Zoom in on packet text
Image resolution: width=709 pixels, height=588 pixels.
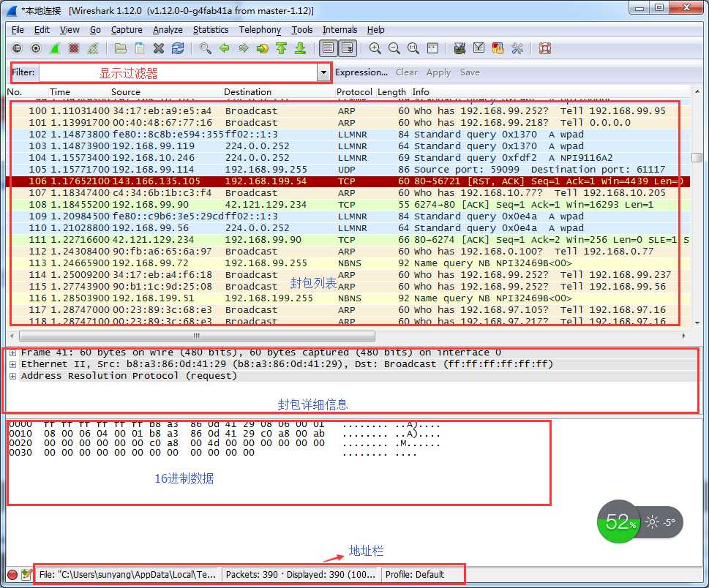point(375,48)
